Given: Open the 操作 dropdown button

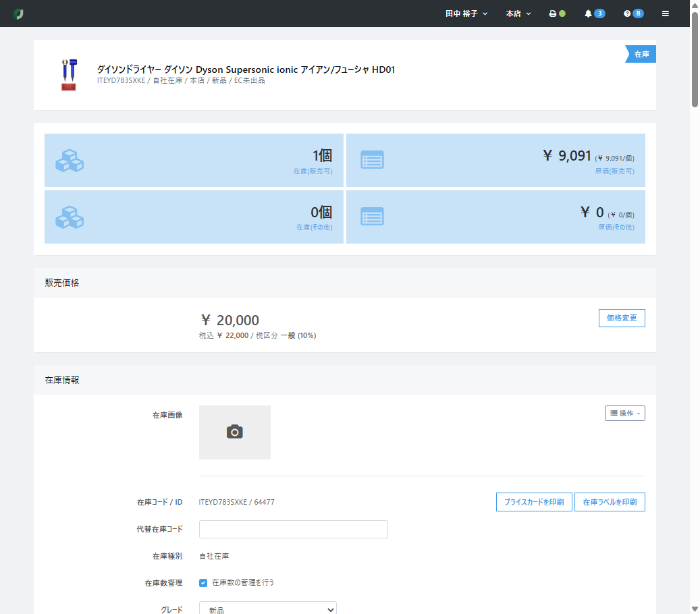Looking at the screenshot, I should pos(624,413).
